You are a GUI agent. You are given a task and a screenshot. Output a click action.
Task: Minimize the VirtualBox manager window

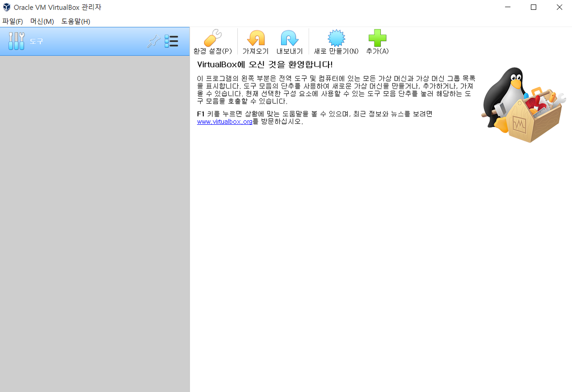508,7
